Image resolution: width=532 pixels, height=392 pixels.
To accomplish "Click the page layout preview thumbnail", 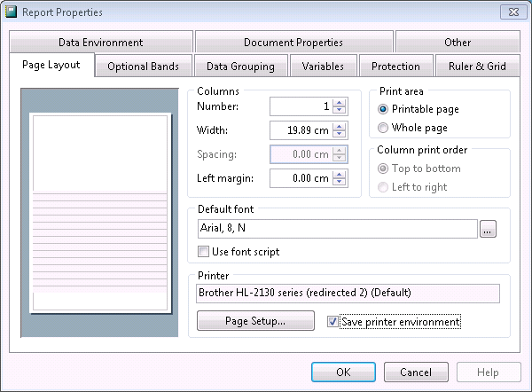I will tap(99, 213).
